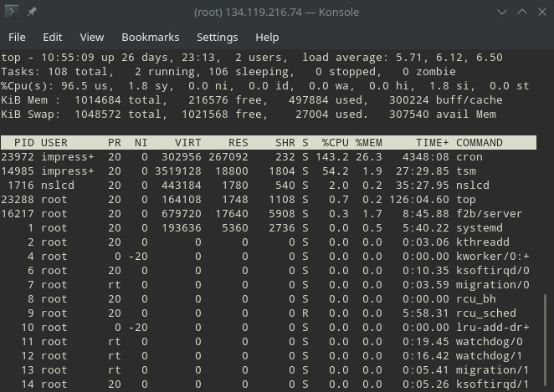Click the 'f2b/server' command name
Image resolution: width=554 pixels, height=392 pixels.
pyautogui.click(x=489, y=214)
